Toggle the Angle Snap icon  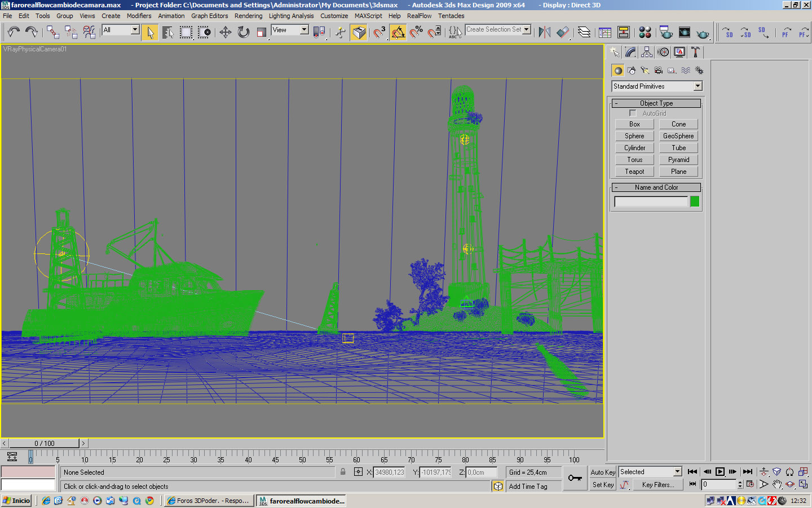[398, 32]
